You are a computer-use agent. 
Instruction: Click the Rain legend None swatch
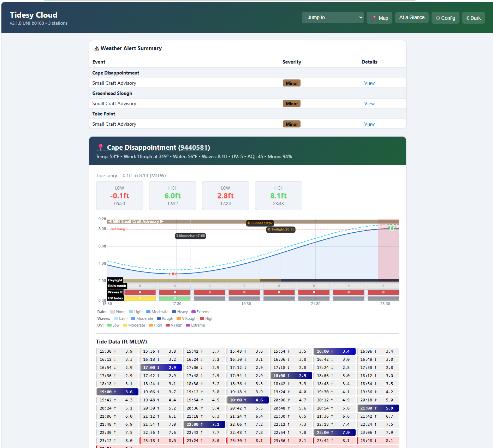click(112, 312)
